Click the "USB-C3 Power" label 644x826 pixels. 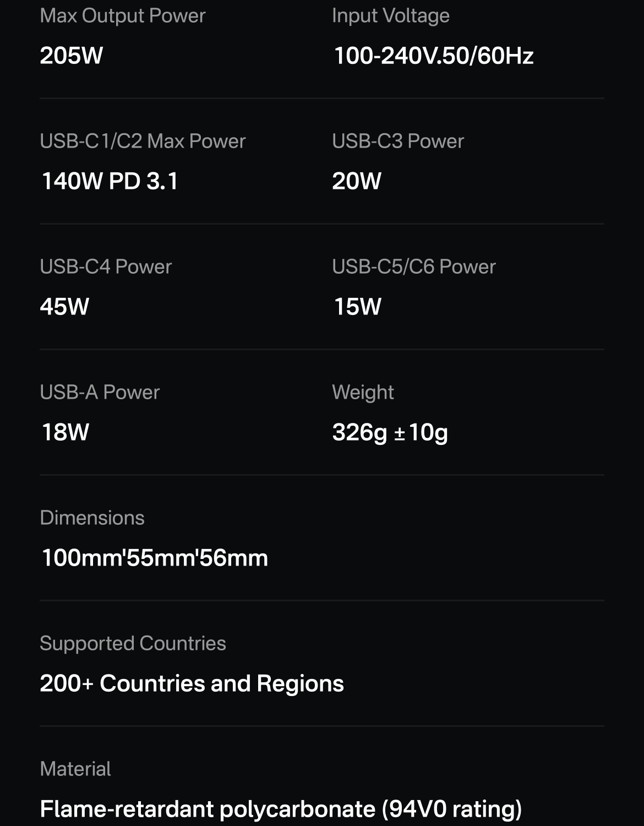click(x=398, y=141)
